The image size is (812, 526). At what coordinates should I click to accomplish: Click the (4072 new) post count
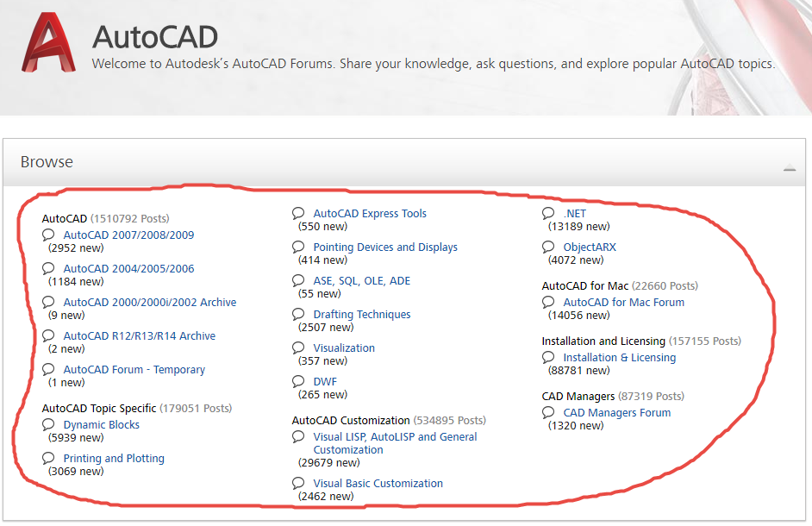point(576,260)
